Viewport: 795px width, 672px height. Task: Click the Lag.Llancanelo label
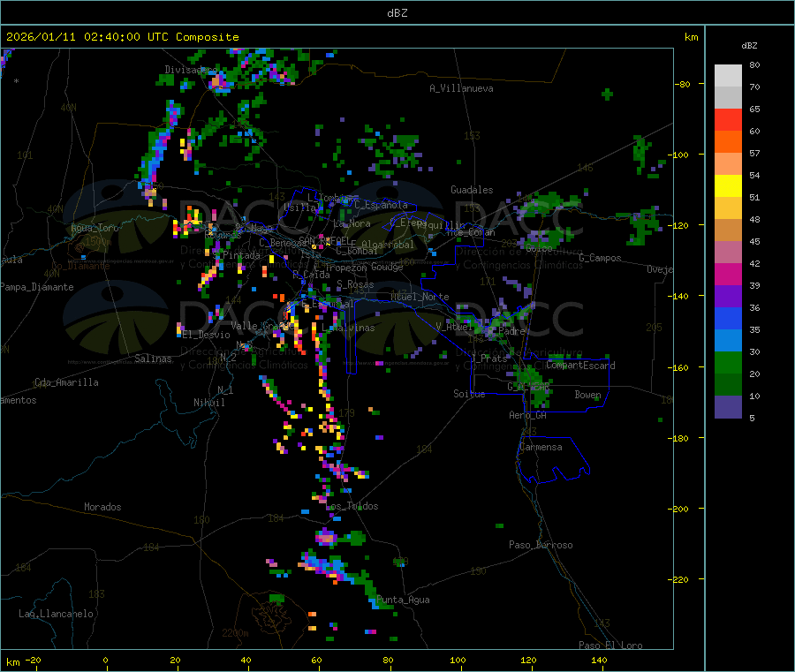pos(56,614)
